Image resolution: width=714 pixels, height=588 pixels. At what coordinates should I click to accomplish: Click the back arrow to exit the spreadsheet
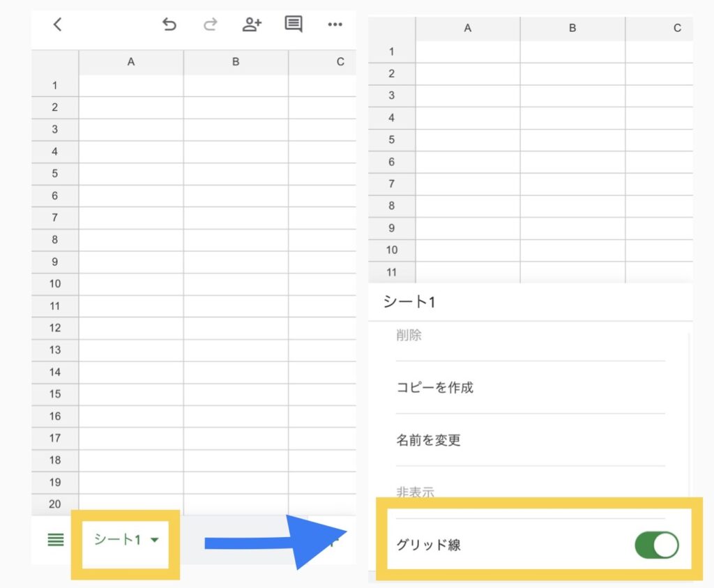(x=57, y=24)
